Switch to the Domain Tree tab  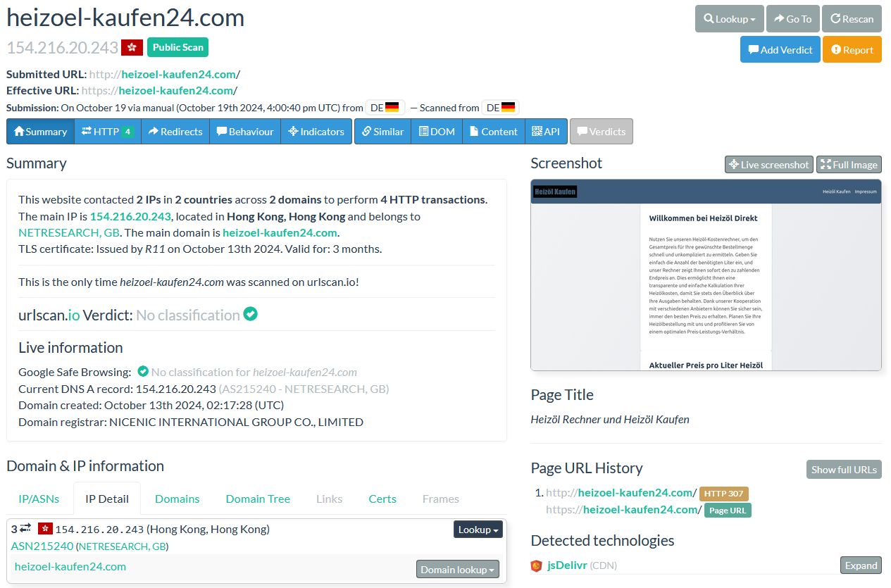point(258,499)
